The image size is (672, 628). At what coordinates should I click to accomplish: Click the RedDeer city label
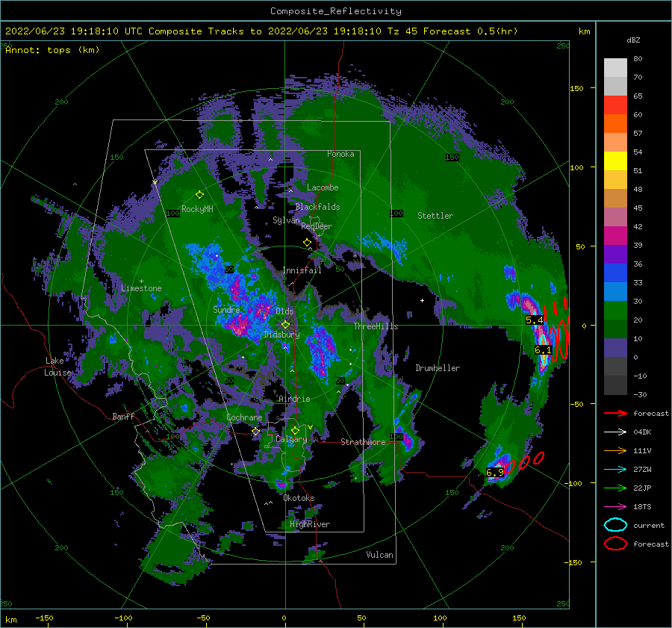pyautogui.click(x=317, y=226)
